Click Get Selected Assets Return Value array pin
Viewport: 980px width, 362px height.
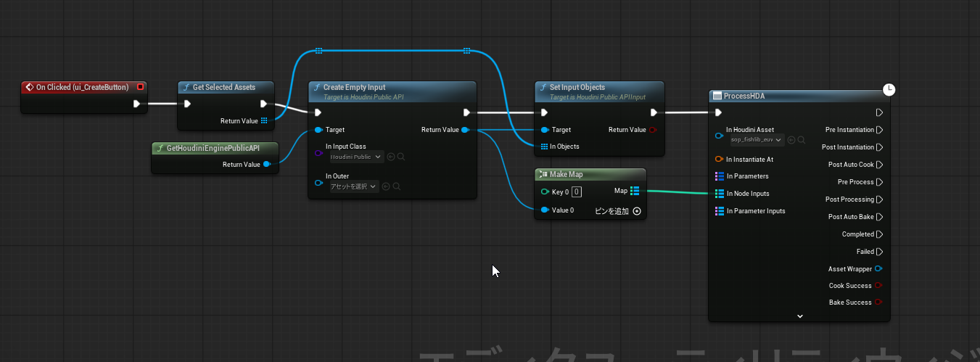264,120
